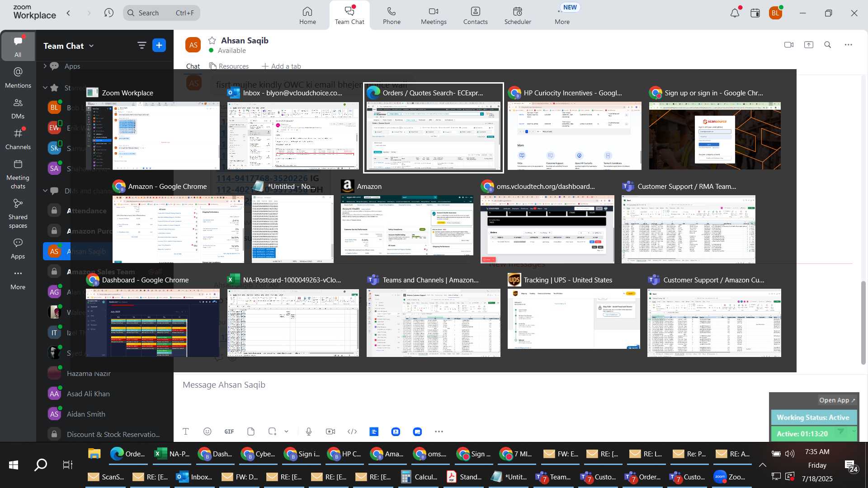
Task: Open Windows taskbar search
Action: point(41,465)
